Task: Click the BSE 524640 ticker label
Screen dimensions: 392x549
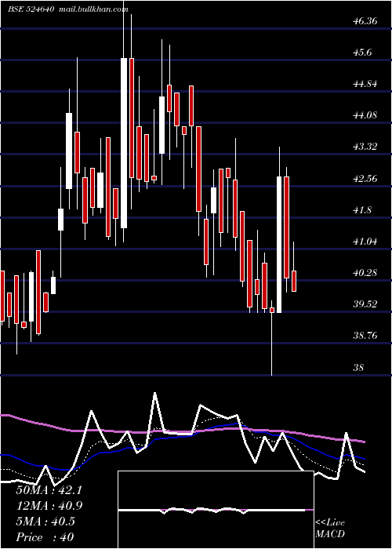Action: 31,9
